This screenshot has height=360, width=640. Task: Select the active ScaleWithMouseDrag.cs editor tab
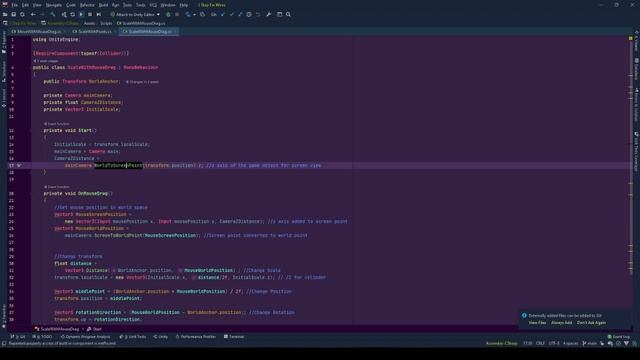point(150,31)
